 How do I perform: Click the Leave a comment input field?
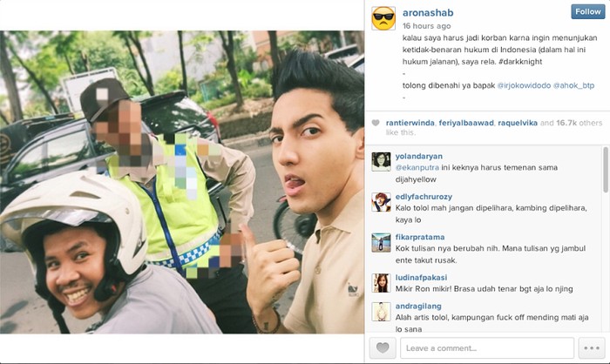click(487, 347)
